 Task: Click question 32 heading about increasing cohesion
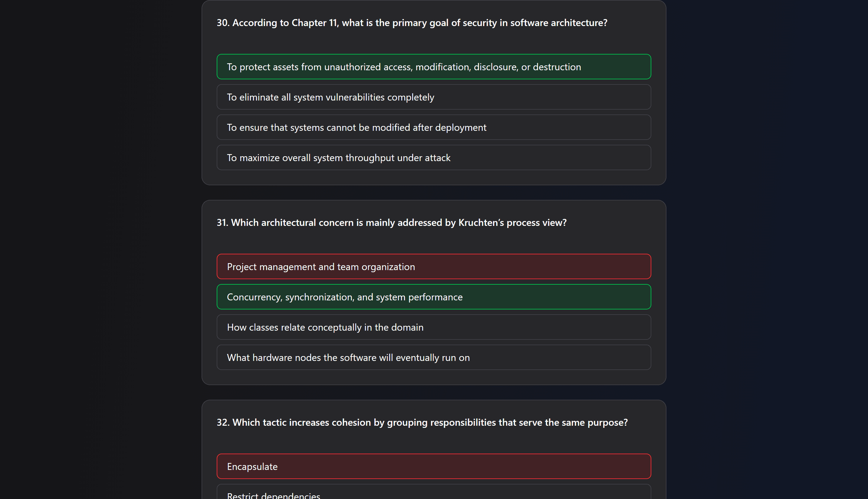pyautogui.click(x=422, y=422)
